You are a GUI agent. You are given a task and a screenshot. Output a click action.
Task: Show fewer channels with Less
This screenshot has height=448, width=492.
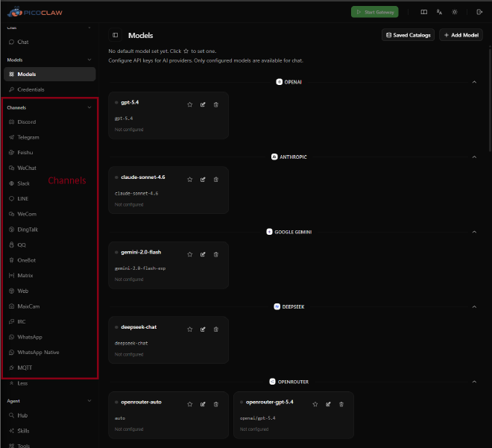[x=50, y=383]
